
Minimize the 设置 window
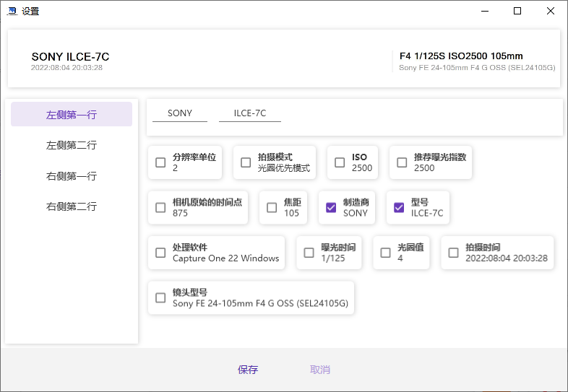485,12
